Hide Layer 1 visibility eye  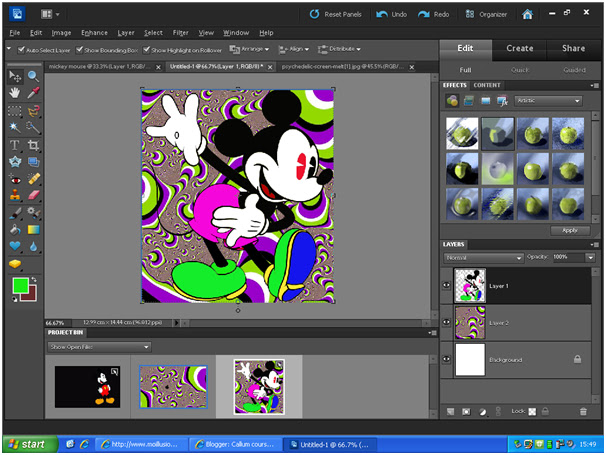point(446,286)
